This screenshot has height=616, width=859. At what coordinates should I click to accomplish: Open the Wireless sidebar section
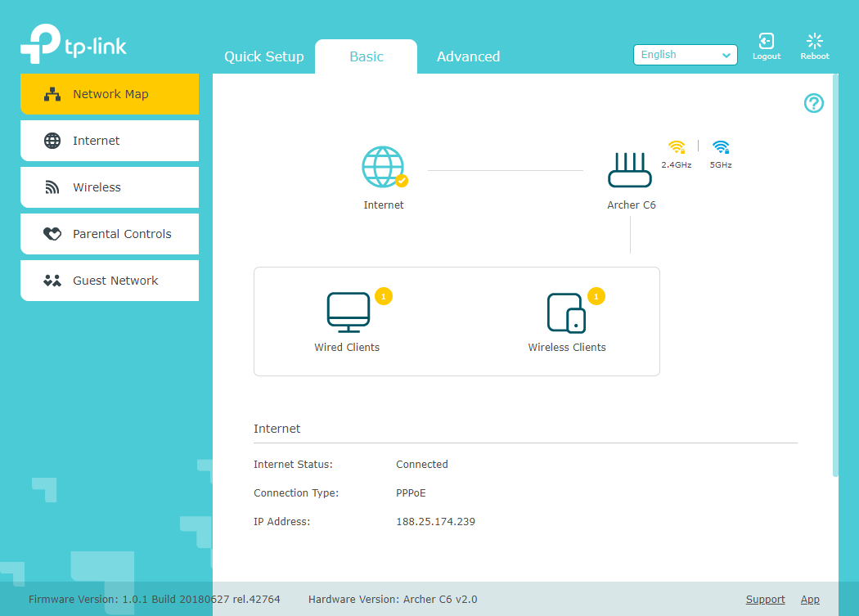110,187
